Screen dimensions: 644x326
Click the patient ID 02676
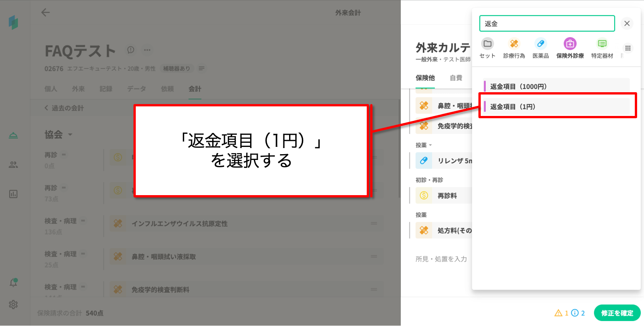tap(54, 69)
